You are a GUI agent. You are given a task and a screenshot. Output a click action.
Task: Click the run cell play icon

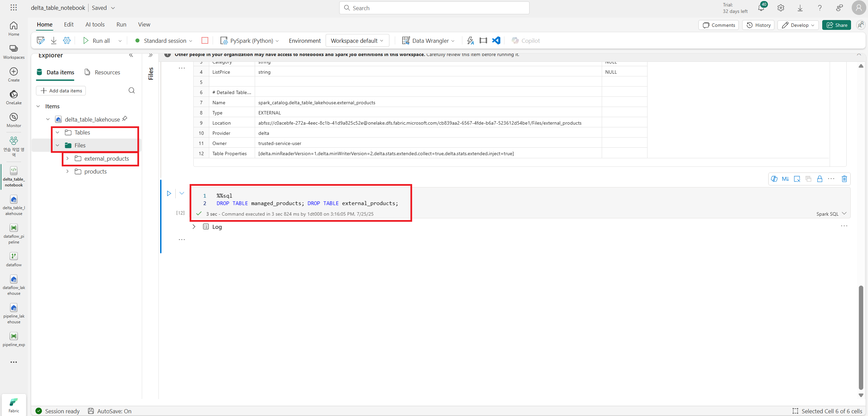[169, 193]
